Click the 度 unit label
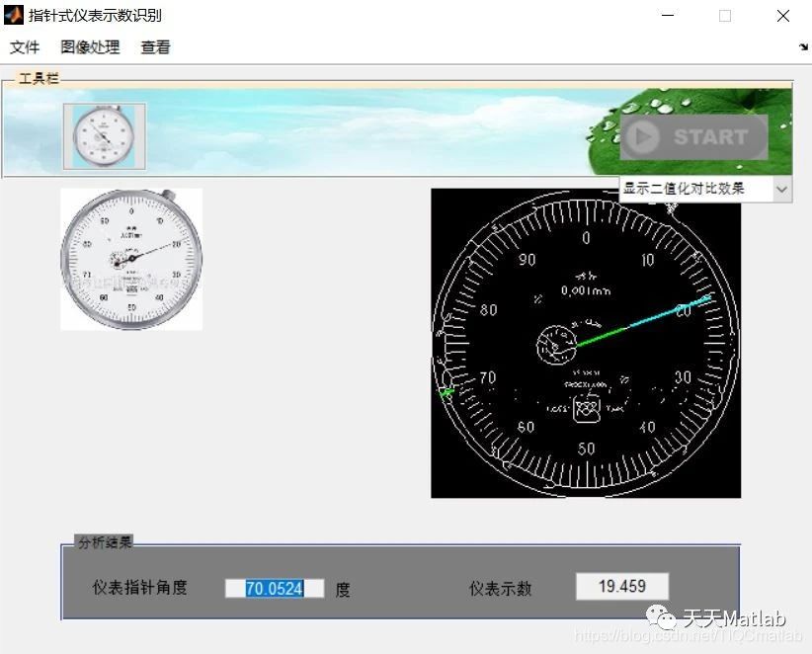This screenshot has width=812, height=654. (343, 589)
